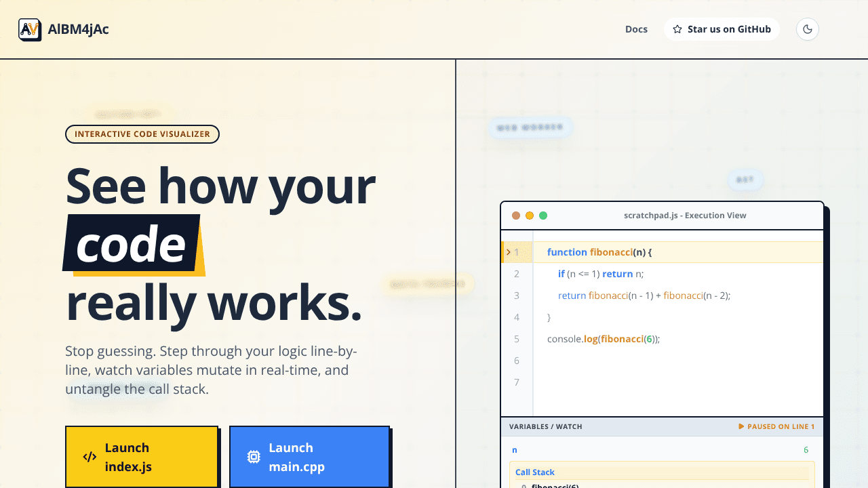Image resolution: width=868 pixels, height=488 pixels.
Task: Click the red window dot
Action: coord(516,216)
